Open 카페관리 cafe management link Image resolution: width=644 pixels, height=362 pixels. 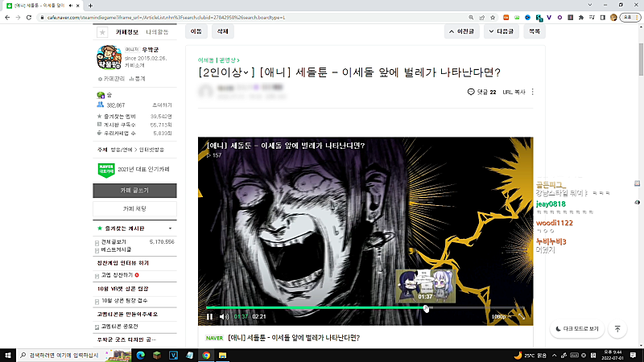click(111, 79)
